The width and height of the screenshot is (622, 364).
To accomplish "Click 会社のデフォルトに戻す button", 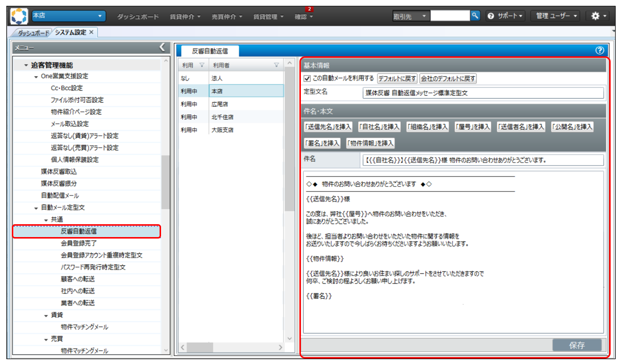I will coord(448,79).
